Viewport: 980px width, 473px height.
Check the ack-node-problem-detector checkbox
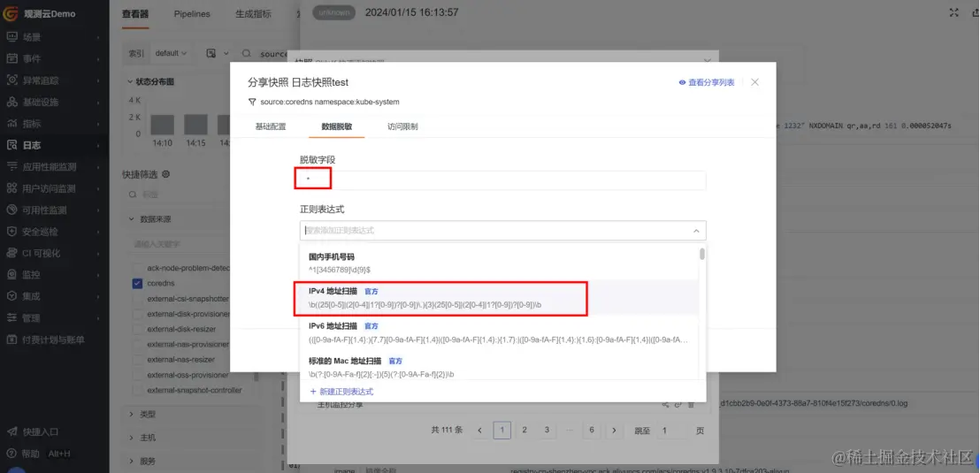point(137,267)
